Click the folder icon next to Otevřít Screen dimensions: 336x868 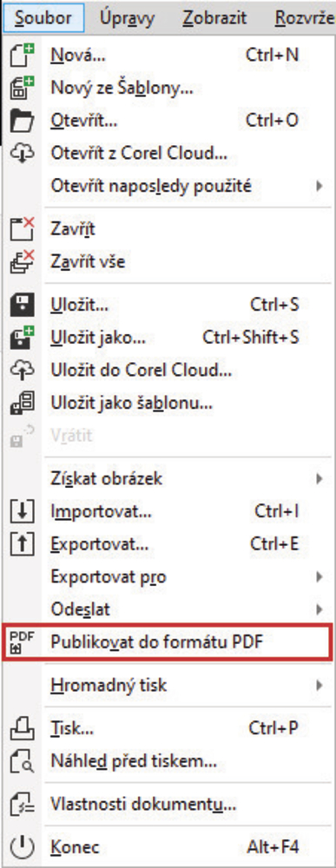(x=23, y=120)
